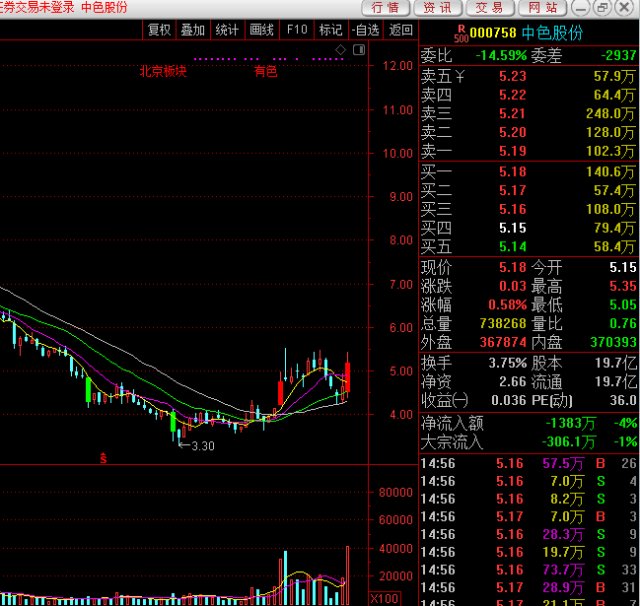Image resolution: width=640 pixels, height=606 pixels.
Task: Click 内盘 value 370393
Action: click(x=613, y=342)
